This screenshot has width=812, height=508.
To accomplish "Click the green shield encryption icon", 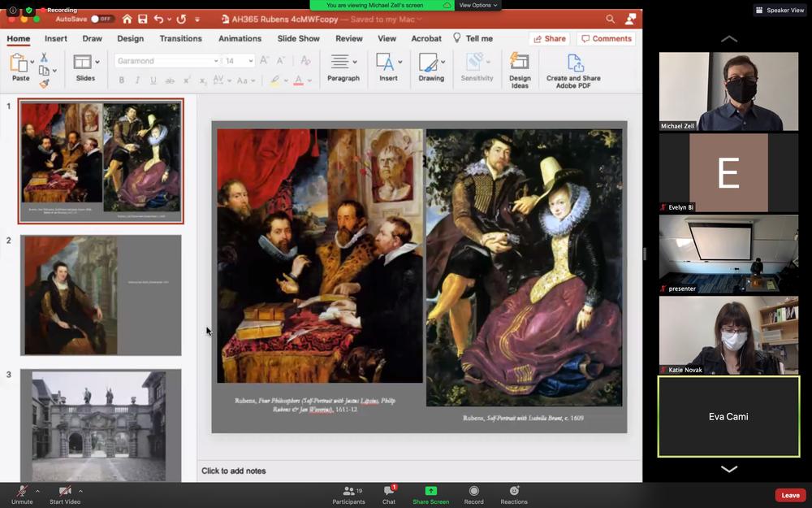I will coord(29,10).
